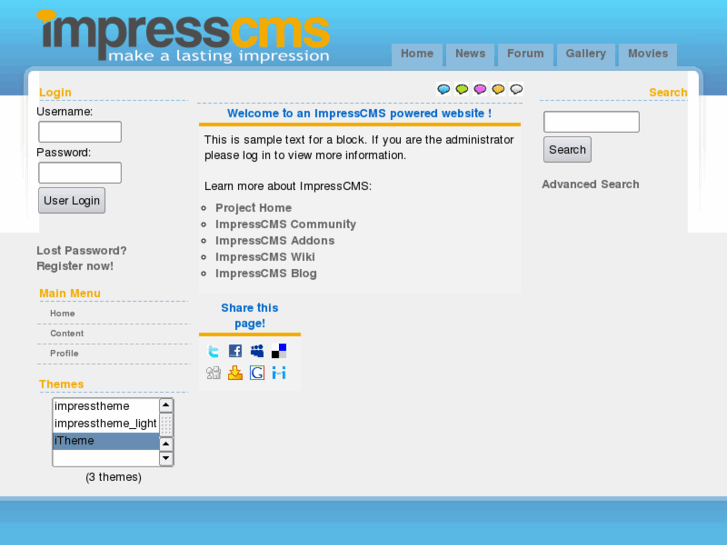Open the Gallery tab
Image resolution: width=727 pixels, height=545 pixels.
pos(586,54)
